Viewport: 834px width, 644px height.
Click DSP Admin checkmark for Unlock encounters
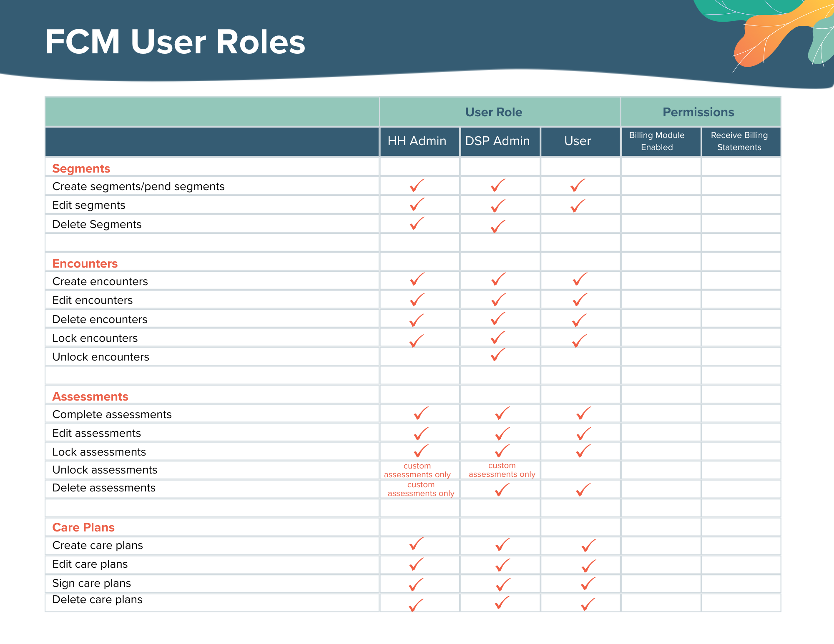498,355
